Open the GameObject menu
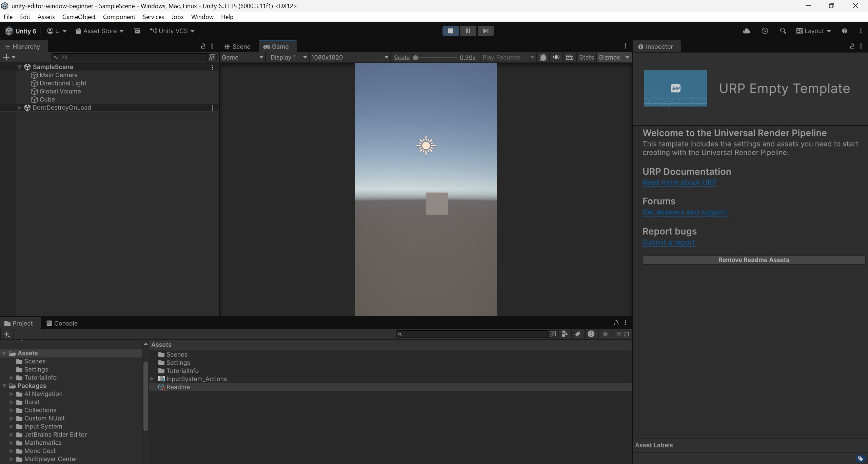This screenshot has width=868, height=464. click(79, 17)
